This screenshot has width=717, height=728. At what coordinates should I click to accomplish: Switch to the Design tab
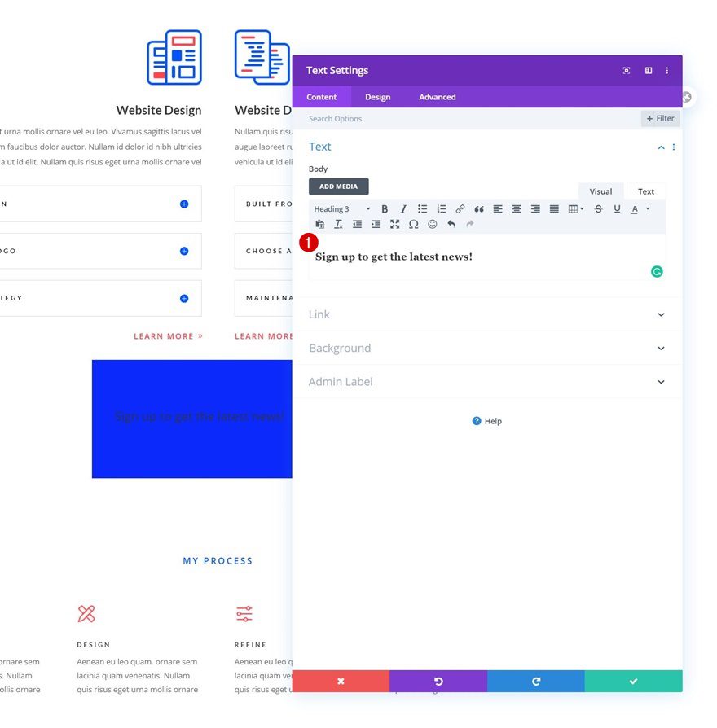tap(377, 96)
